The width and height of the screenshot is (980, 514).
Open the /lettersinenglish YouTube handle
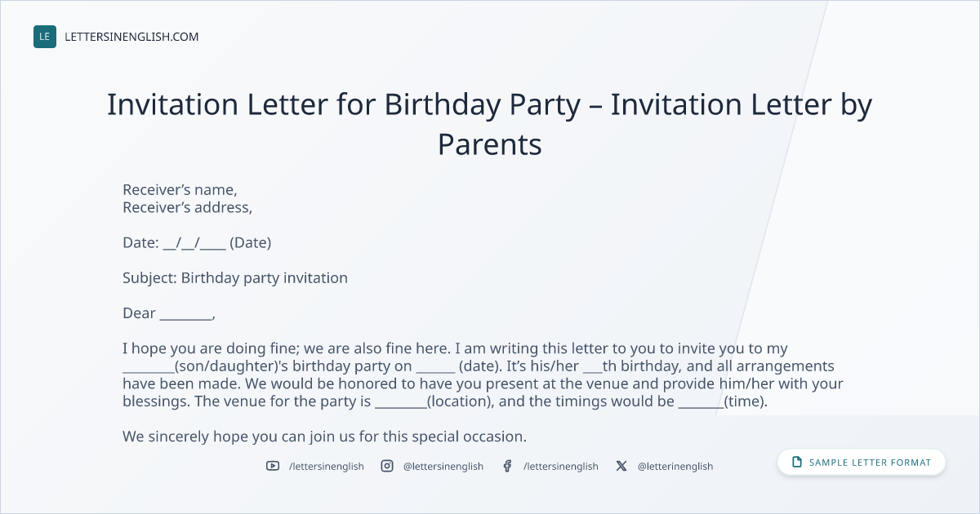coord(327,466)
